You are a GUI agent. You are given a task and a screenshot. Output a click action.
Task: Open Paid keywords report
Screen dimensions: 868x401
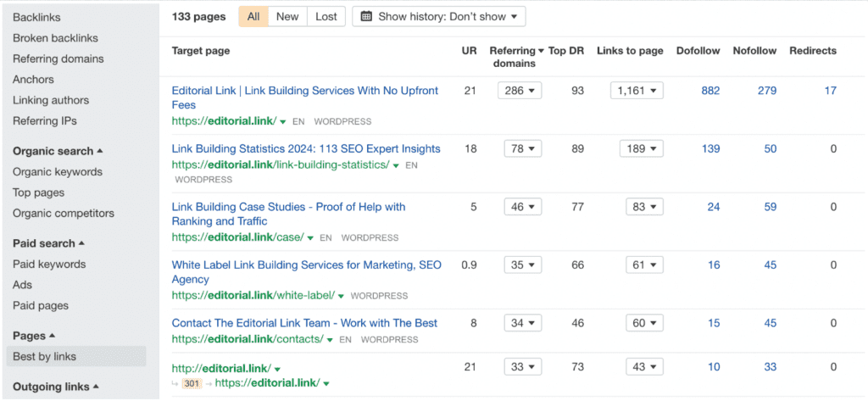click(49, 265)
